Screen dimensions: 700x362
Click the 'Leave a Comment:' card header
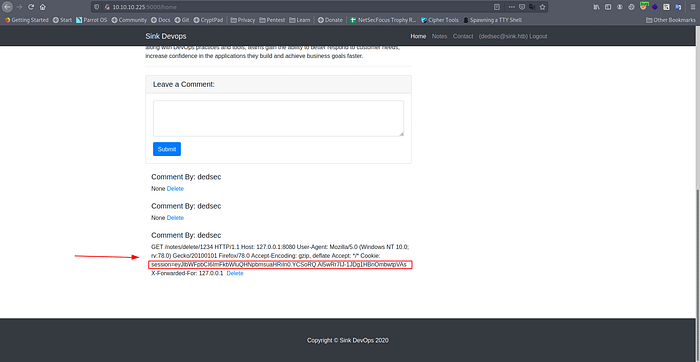click(278, 84)
